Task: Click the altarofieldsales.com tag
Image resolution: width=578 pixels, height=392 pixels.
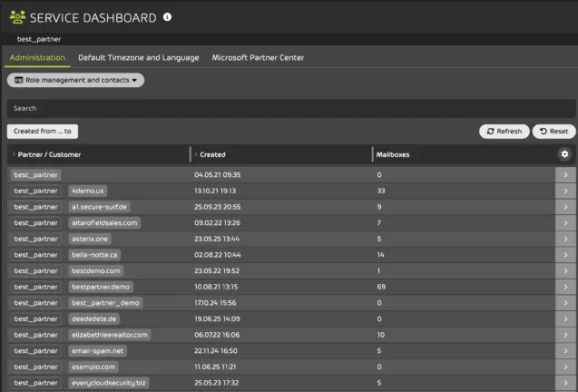Action: coord(104,222)
